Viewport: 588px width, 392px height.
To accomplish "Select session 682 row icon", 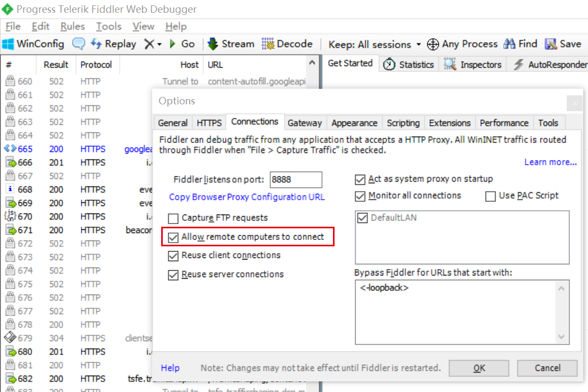I will (x=11, y=379).
